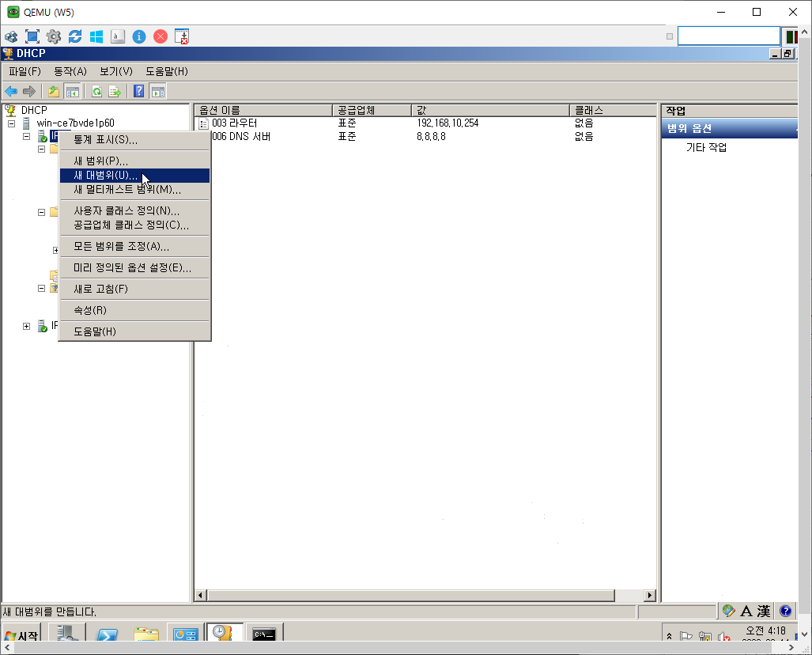Select 사용자 클래스 정의(N)... menu entry

(134, 211)
